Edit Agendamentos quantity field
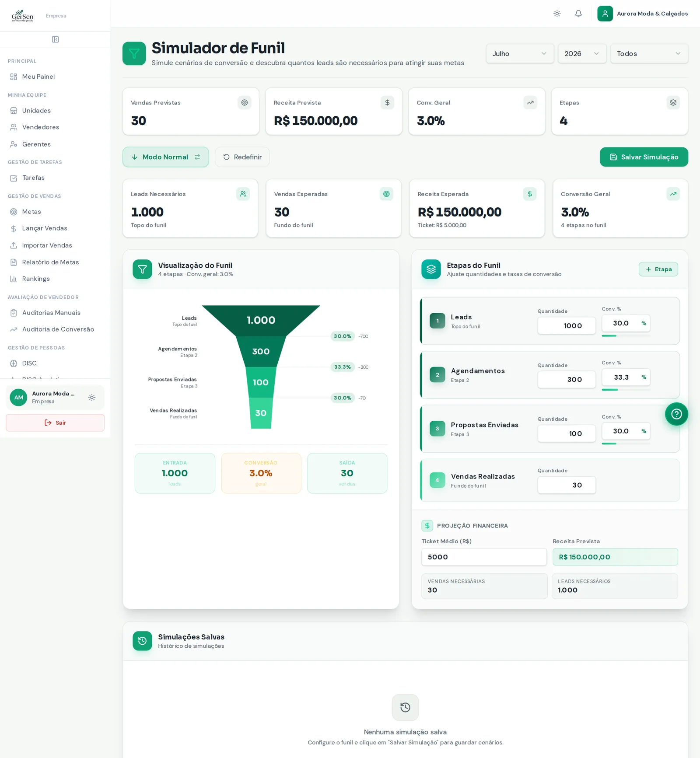 tap(567, 380)
